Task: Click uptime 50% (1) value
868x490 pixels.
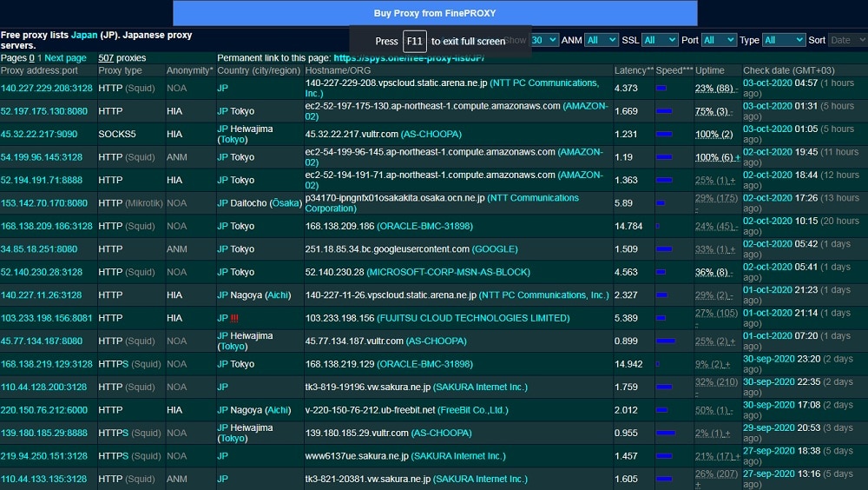Action: click(x=713, y=410)
